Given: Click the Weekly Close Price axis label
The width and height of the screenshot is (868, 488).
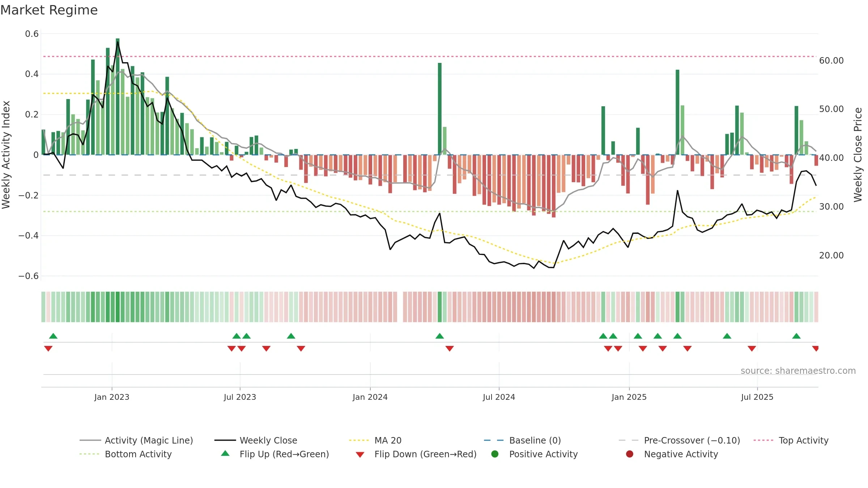Looking at the screenshot, I should tap(858, 155).
